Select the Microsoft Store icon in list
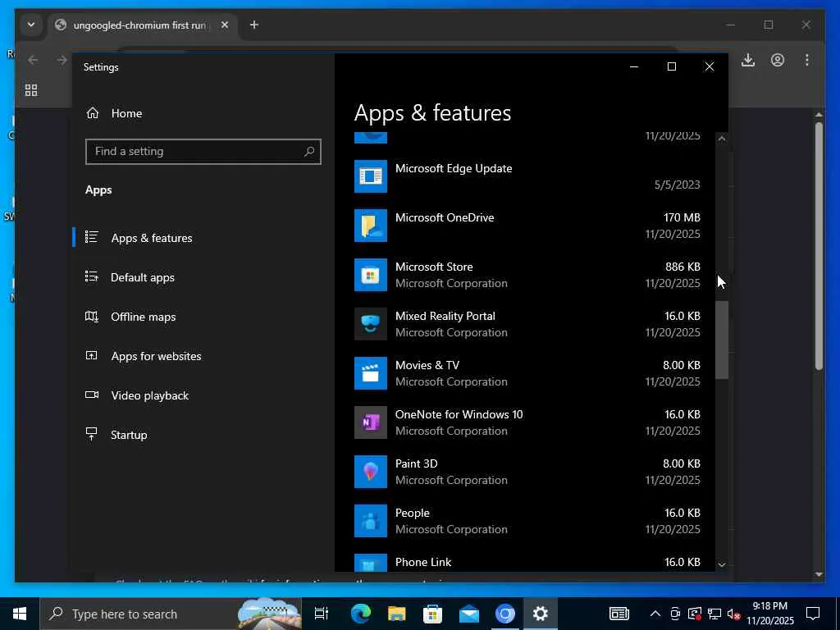Viewport: 840px width, 630px height. [370, 275]
